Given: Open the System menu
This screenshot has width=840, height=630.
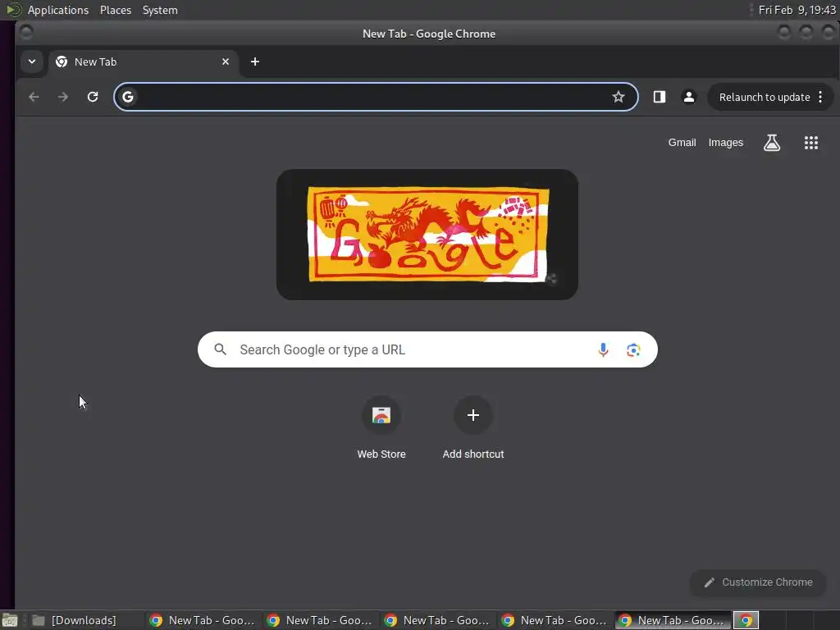Looking at the screenshot, I should pyautogui.click(x=160, y=10).
